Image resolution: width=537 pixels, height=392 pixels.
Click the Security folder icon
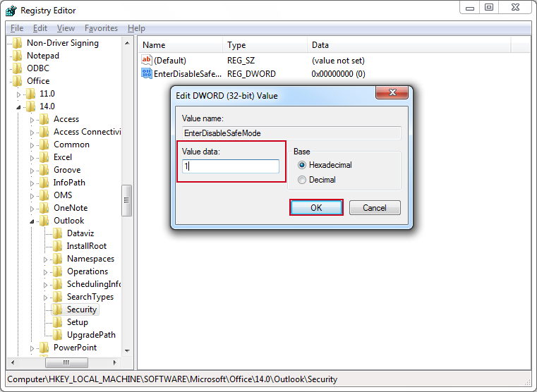pyautogui.click(x=58, y=310)
